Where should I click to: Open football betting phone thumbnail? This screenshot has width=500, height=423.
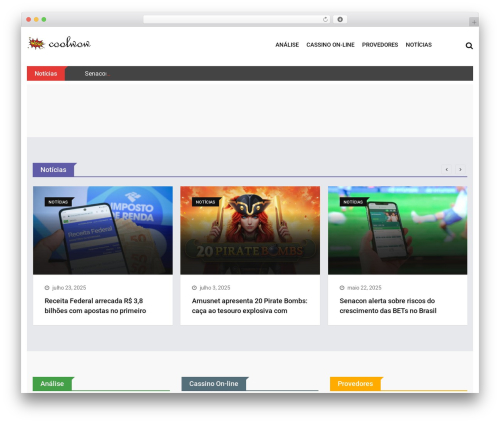[397, 230]
